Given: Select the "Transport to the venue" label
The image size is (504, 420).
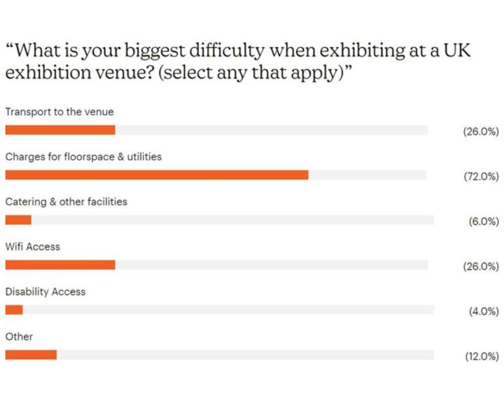Looking at the screenshot, I should [x=60, y=112].
